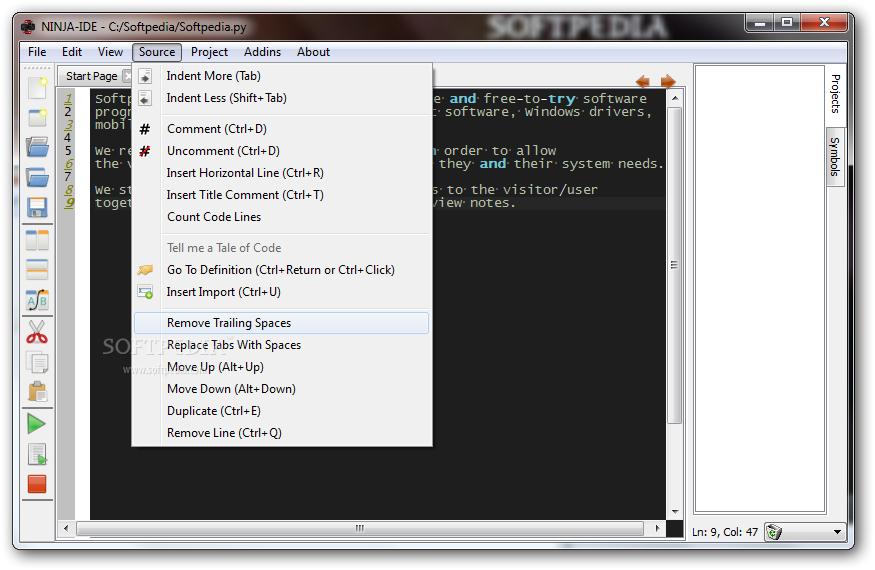Image resolution: width=875 pixels, height=570 pixels.
Task: Save the file using the floppy disk icon
Action: tap(37, 207)
